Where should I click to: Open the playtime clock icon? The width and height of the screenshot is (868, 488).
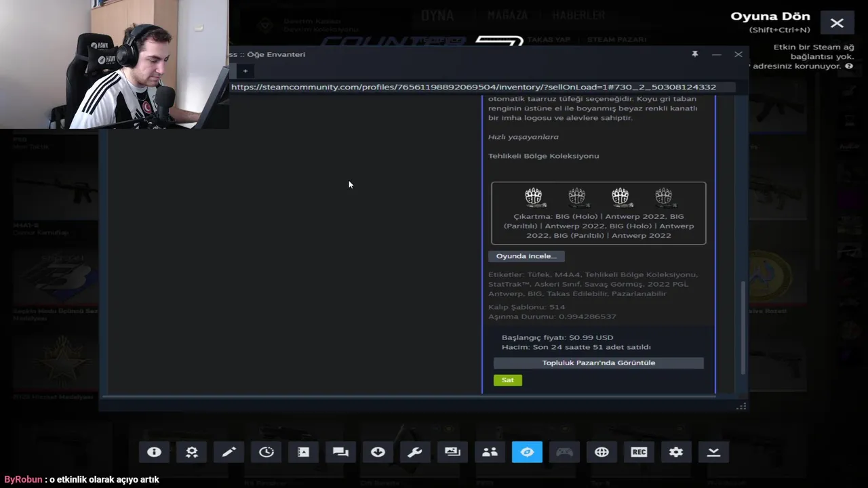coord(267,452)
